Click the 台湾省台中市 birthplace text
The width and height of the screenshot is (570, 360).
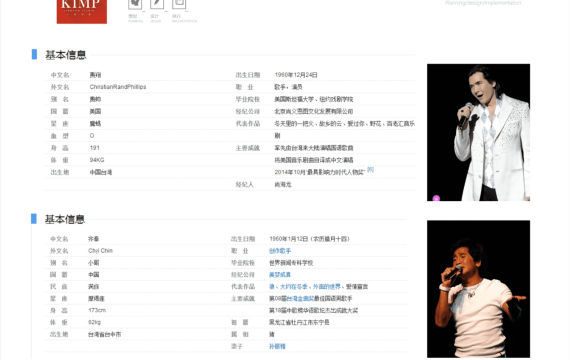[105, 334]
